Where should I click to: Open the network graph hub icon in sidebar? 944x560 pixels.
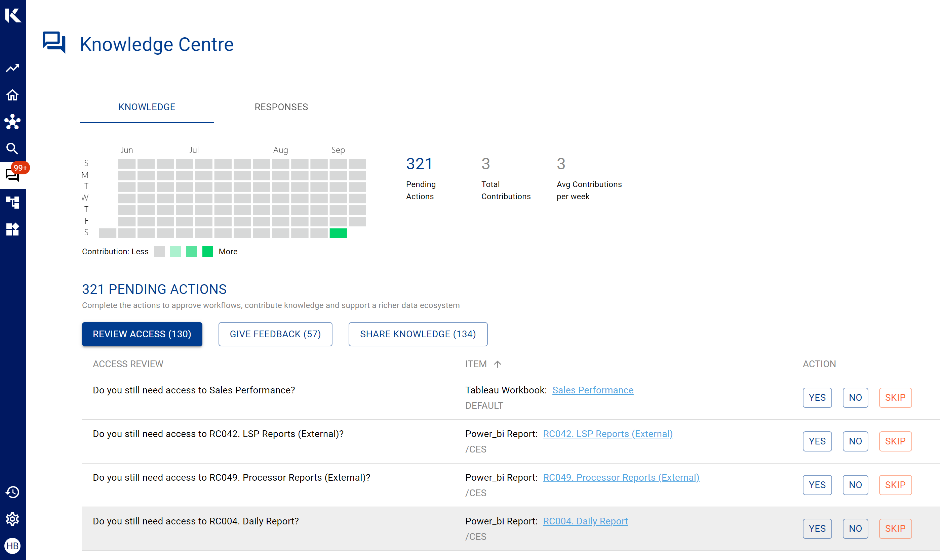(x=12, y=122)
